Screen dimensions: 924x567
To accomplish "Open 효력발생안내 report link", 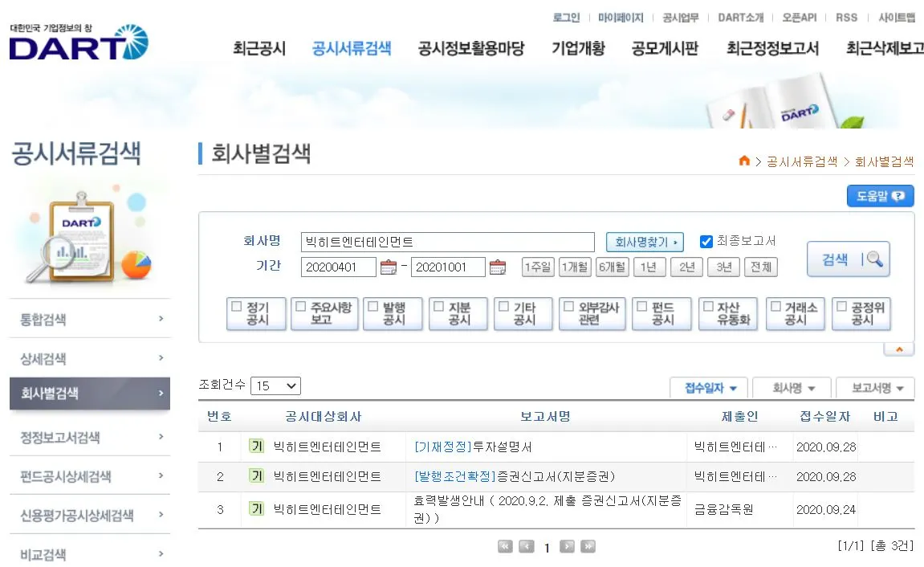I will tap(547, 509).
